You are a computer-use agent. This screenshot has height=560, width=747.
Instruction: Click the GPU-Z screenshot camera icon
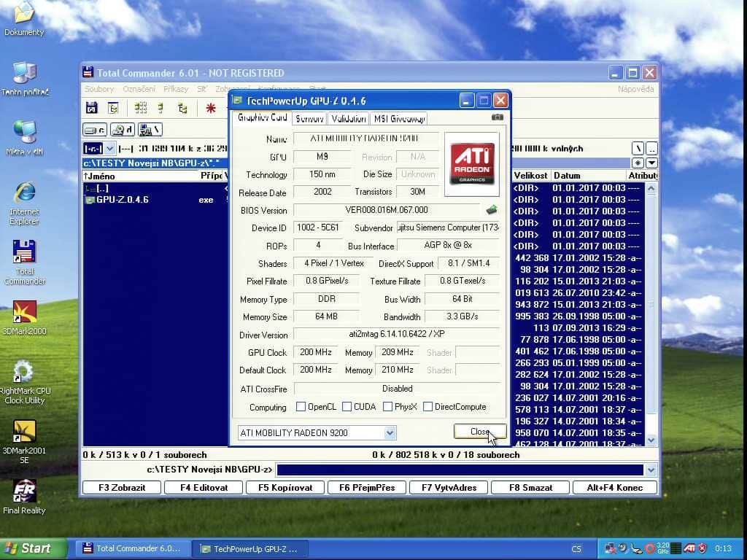click(x=498, y=117)
